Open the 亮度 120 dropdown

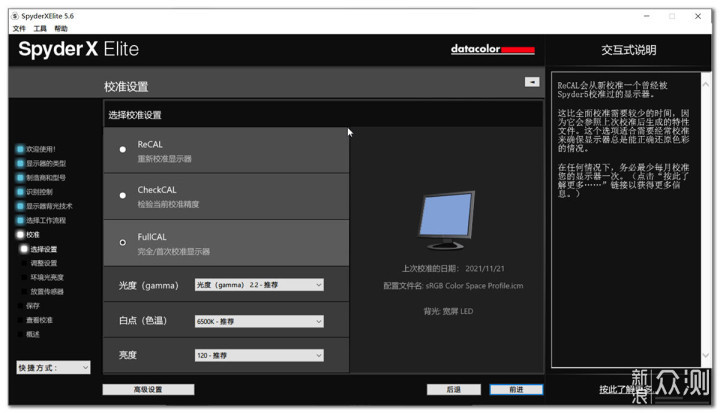[259, 355]
